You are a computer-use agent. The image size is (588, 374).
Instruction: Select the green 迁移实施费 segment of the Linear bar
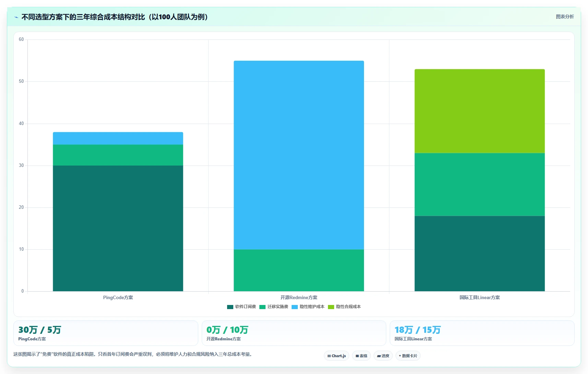click(480, 184)
